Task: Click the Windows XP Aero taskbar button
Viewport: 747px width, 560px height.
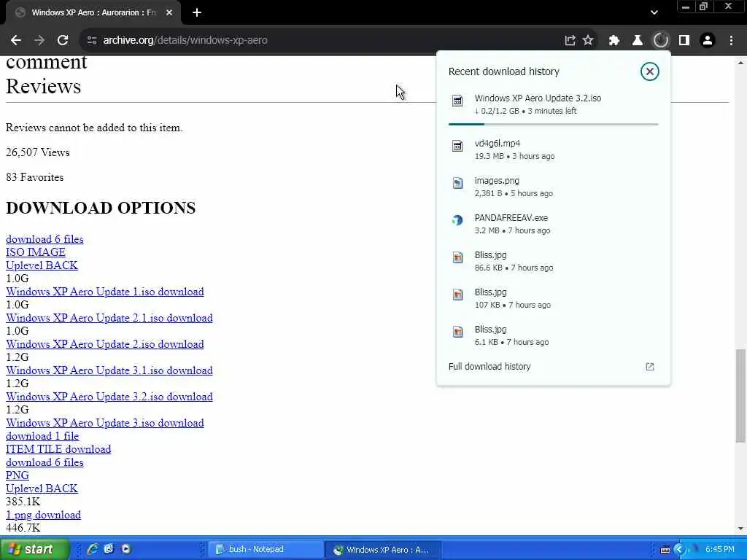Action: [384, 550]
